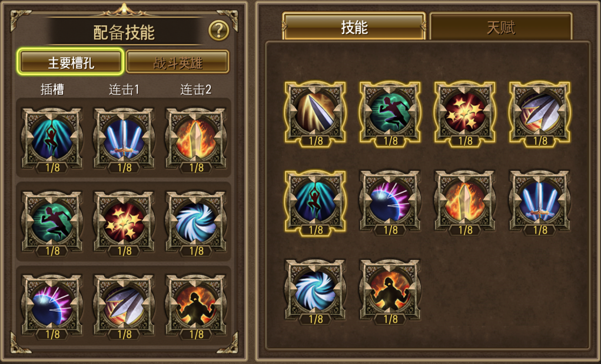The height and width of the screenshot is (364, 601).
Task: Open the help question mark icon
Action: click(218, 31)
